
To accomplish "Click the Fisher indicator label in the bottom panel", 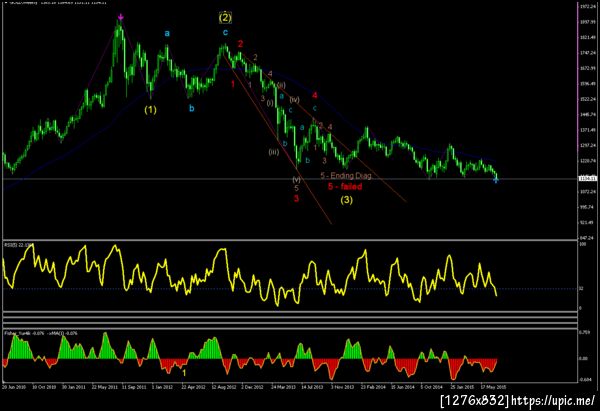I will (x=41, y=333).
